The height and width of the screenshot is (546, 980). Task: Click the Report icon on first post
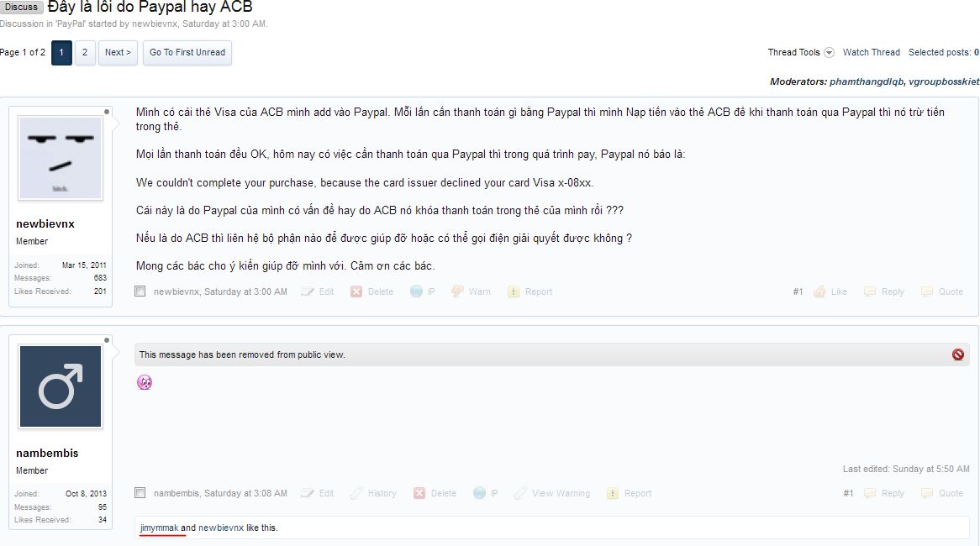(514, 291)
